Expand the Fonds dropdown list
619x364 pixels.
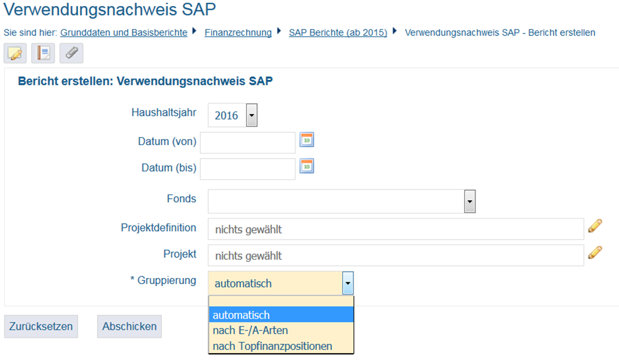click(x=470, y=201)
